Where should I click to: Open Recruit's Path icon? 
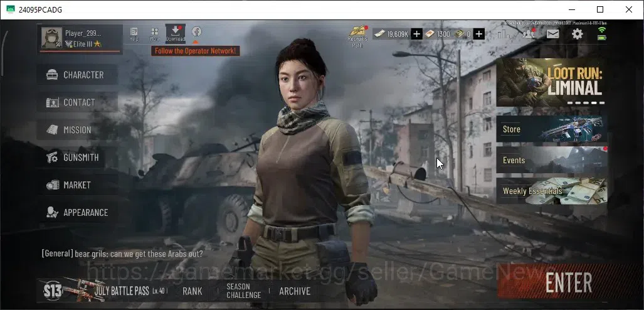click(357, 36)
